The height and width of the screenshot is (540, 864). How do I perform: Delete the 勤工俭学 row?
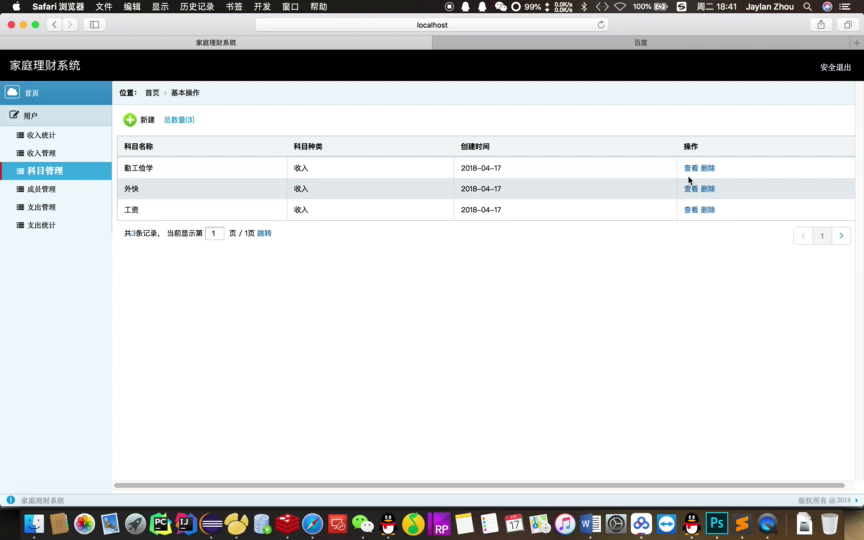click(x=708, y=168)
